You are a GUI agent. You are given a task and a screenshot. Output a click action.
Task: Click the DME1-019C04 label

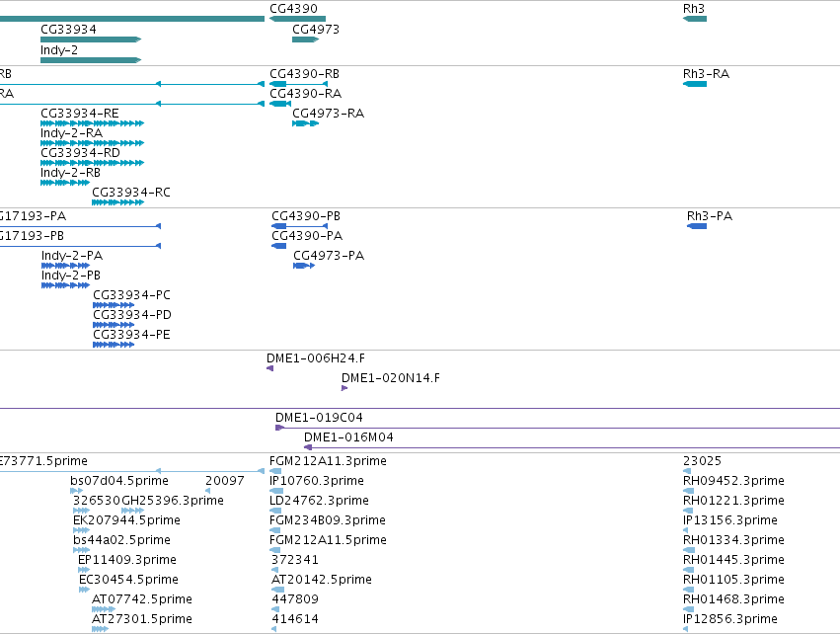tap(319, 418)
